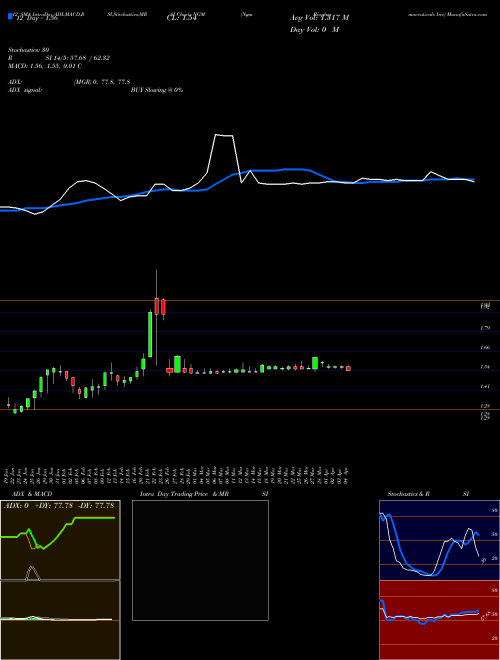Viewport: 500px width, 660px height.
Task: Click the 'ADX signal:' label
Action: [x=25, y=90]
